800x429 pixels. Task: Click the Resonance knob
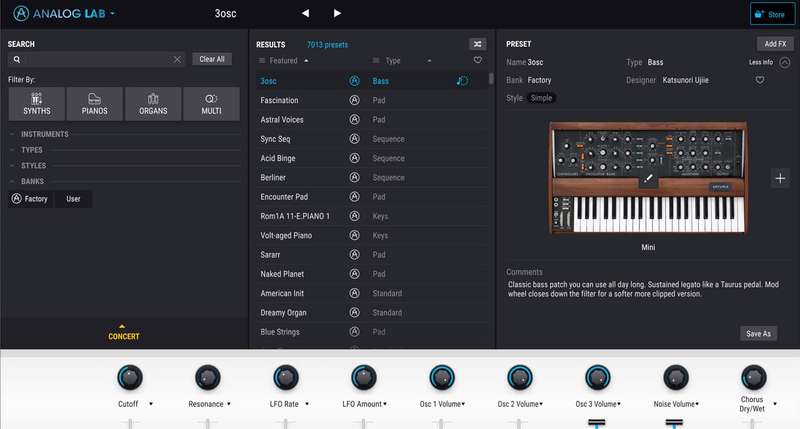click(208, 377)
